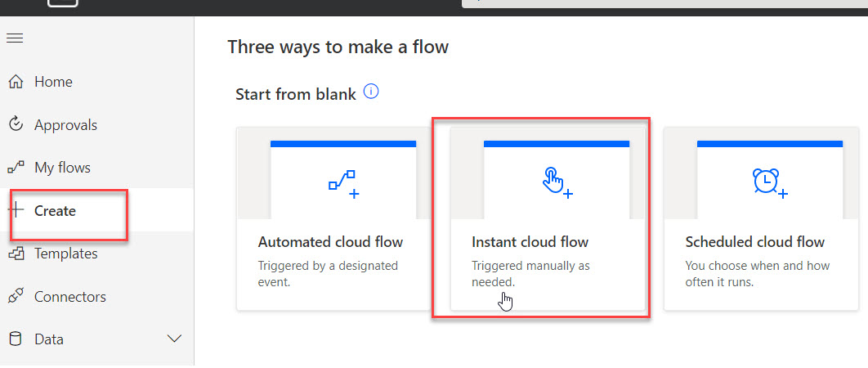Expand the Data section chevron
The image size is (868, 368).
174,339
